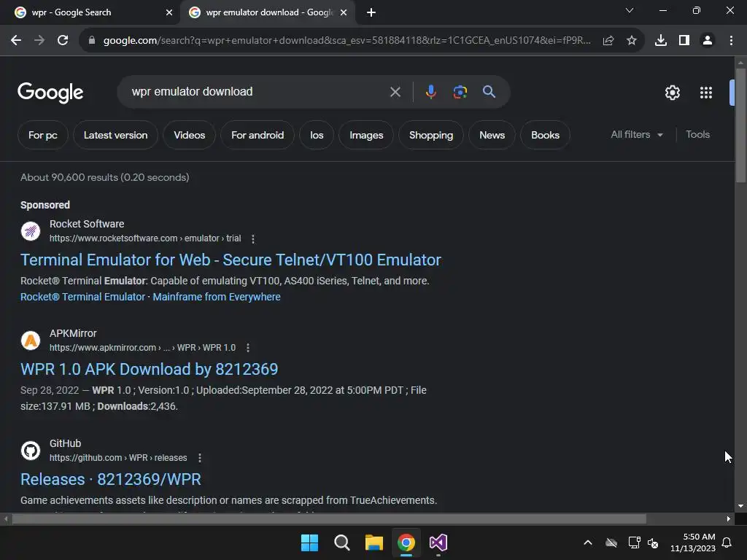Switch to Shopping results

pyautogui.click(x=431, y=135)
